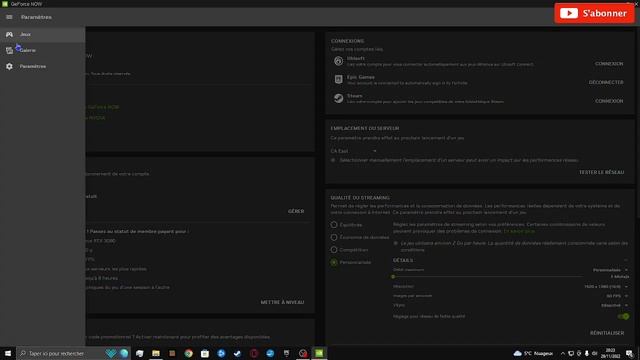
Task: Open Paramètres in the sidebar
Action: (x=42, y=66)
